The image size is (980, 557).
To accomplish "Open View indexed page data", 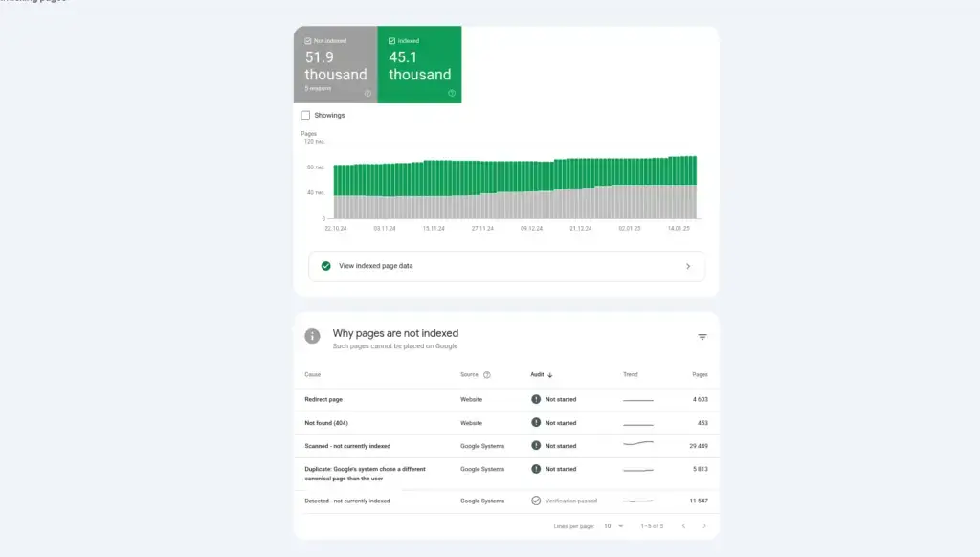I will (x=506, y=266).
